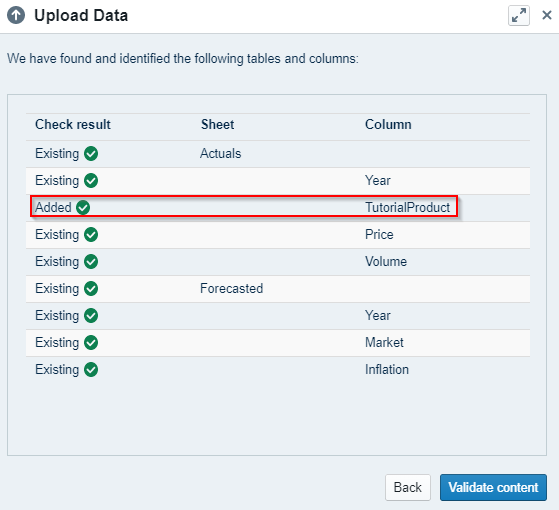Click the Column header label
The width and height of the screenshot is (559, 510).
click(388, 124)
